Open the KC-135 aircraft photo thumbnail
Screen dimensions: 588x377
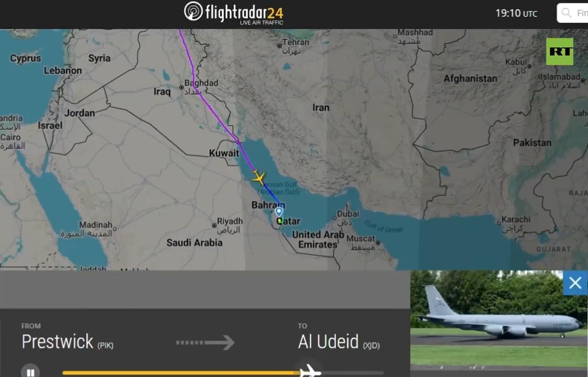499,320
